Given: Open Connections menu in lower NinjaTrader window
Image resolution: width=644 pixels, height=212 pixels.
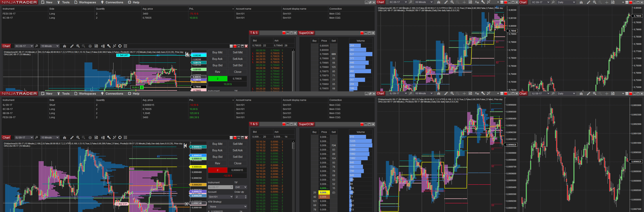Looking at the screenshot, I should coord(112,94).
